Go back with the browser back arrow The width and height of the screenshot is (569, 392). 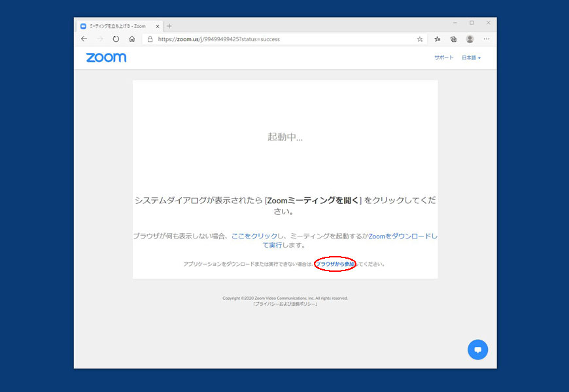84,39
